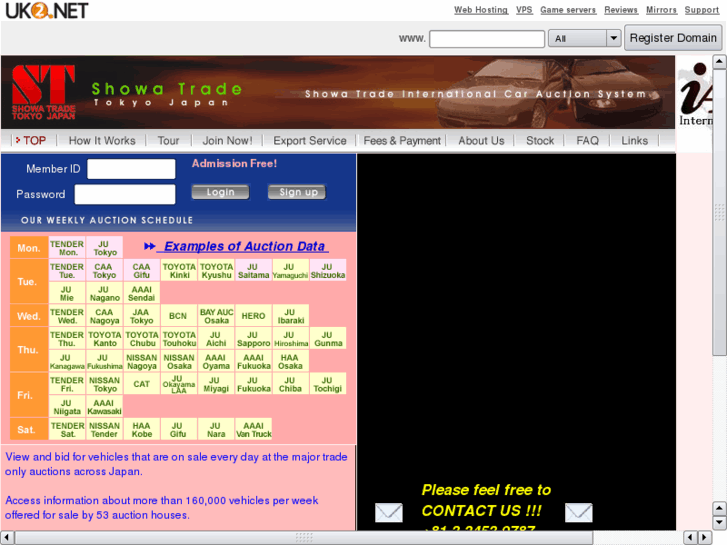Select JU Tochigi schedule cell

tap(328, 384)
